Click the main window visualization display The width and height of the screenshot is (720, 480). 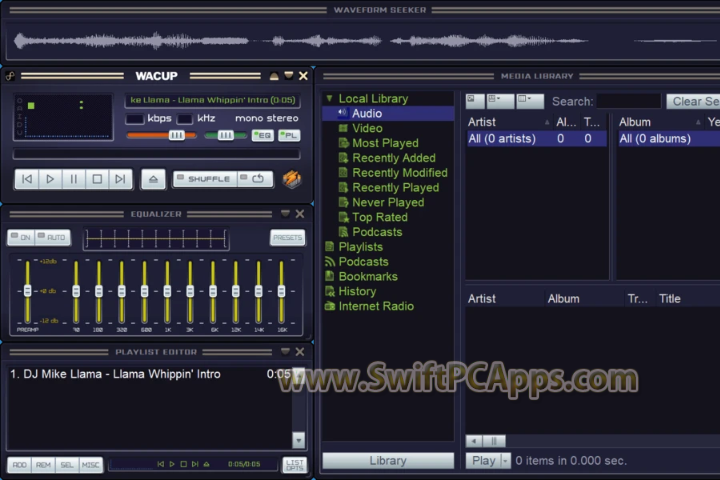64,117
